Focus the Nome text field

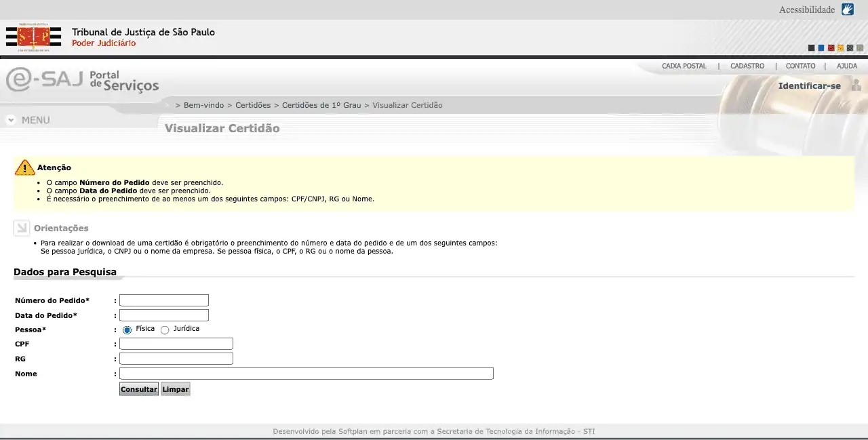tap(306, 374)
